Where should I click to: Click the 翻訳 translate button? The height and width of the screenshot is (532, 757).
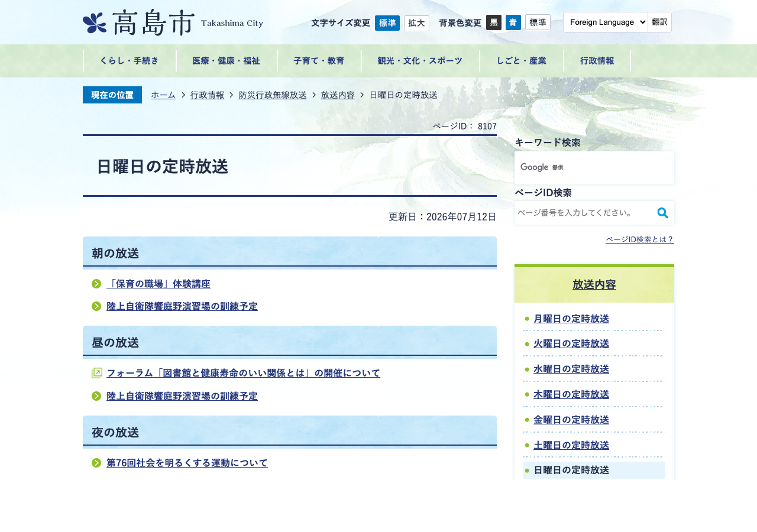[x=660, y=22]
